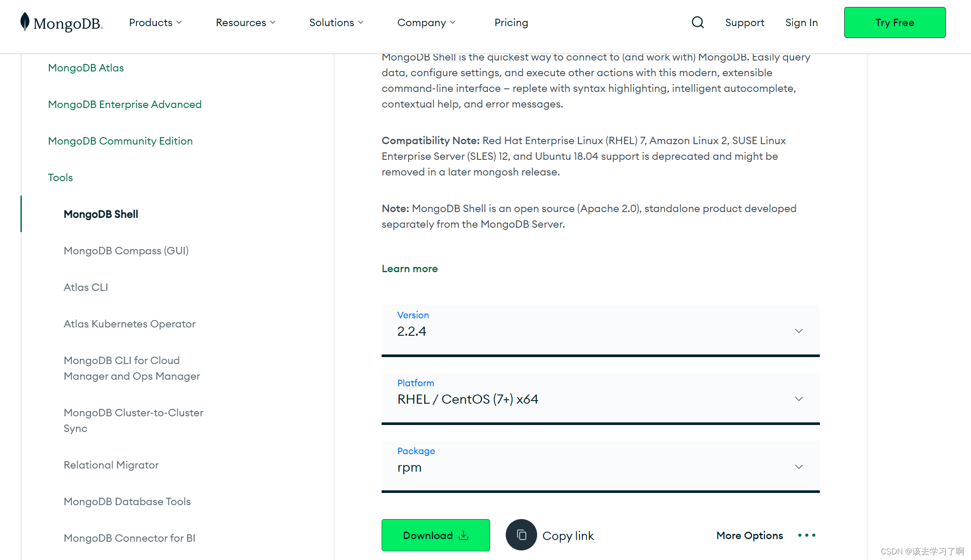
Task: Open the Package rpm dropdown
Action: click(600, 466)
